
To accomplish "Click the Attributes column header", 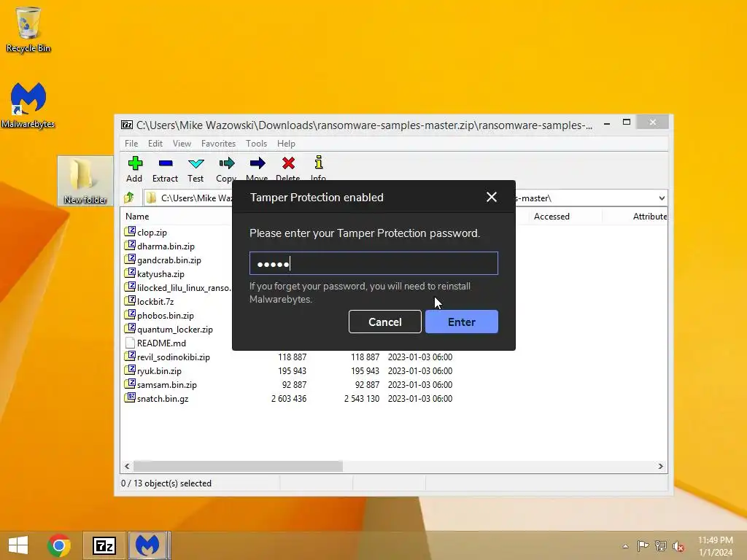I will tap(650, 216).
